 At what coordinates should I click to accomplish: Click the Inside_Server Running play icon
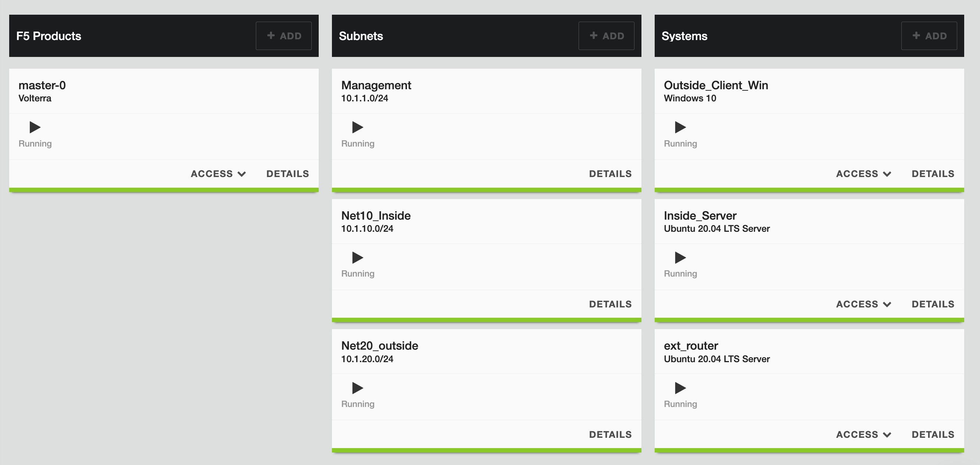point(680,257)
